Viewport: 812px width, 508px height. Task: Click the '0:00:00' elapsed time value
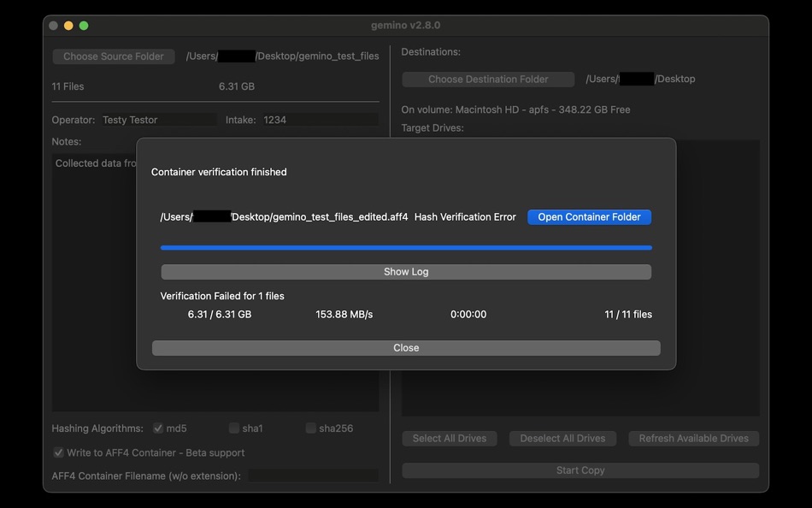tap(468, 314)
